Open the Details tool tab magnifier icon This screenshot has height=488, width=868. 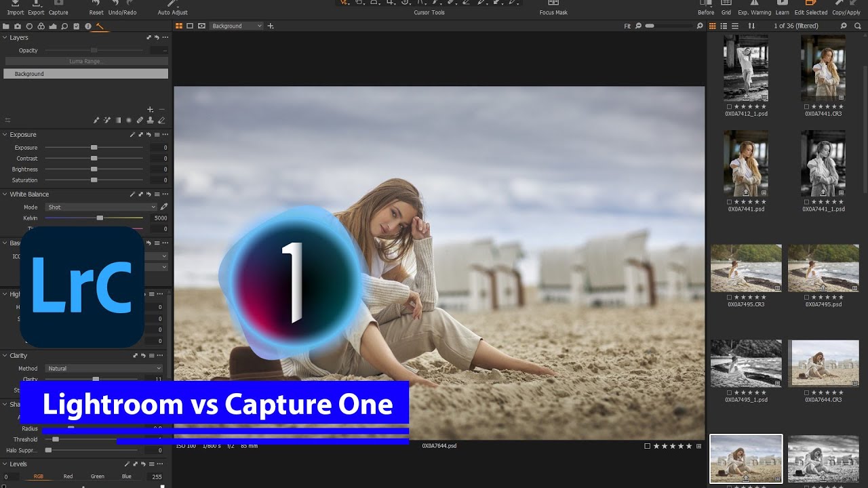tap(64, 26)
